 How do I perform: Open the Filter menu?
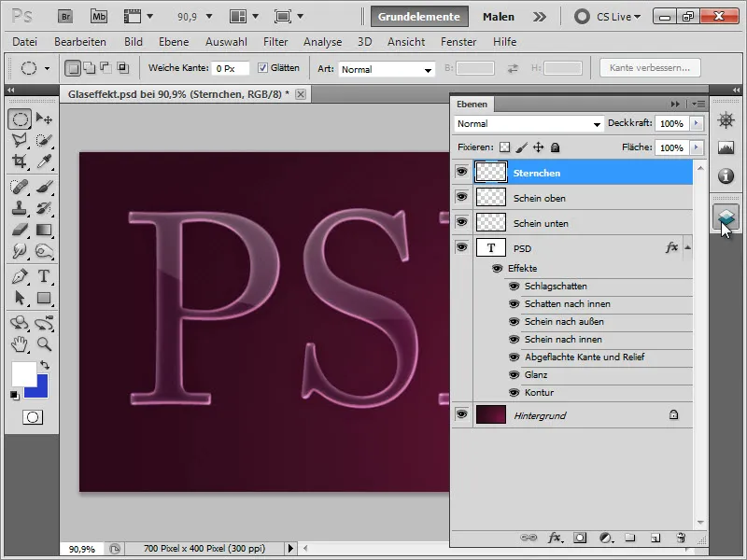[x=275, y=42]
